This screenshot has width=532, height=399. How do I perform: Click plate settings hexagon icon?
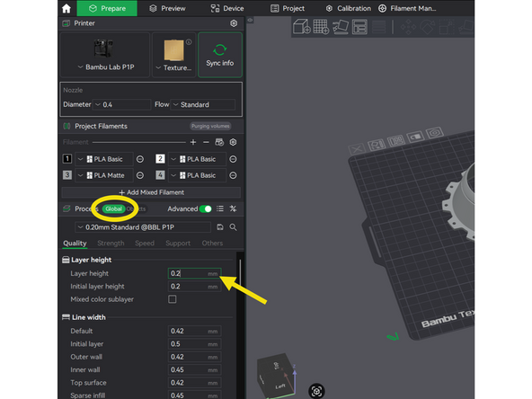coord(435,132)
